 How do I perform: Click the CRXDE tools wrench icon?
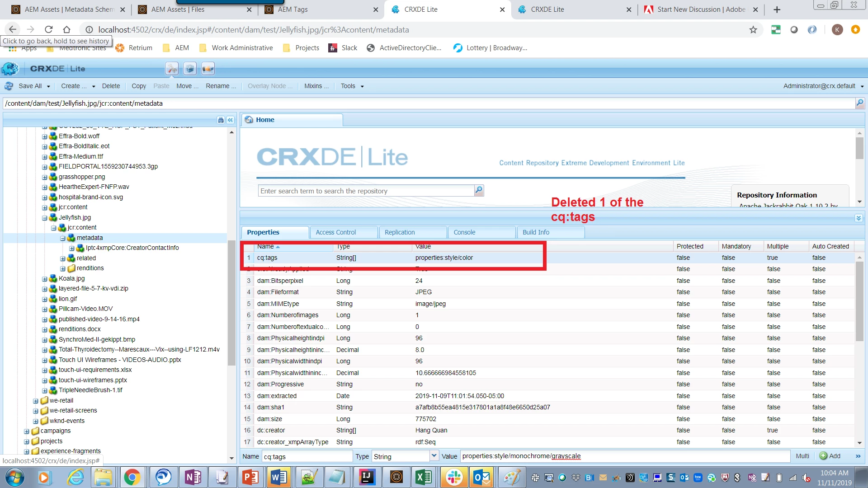(x=172, y=69)
